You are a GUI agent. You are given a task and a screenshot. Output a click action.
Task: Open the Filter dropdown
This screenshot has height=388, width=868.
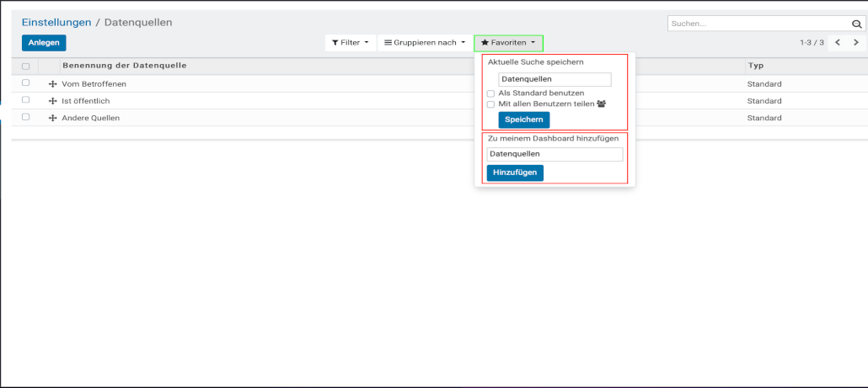350,42
